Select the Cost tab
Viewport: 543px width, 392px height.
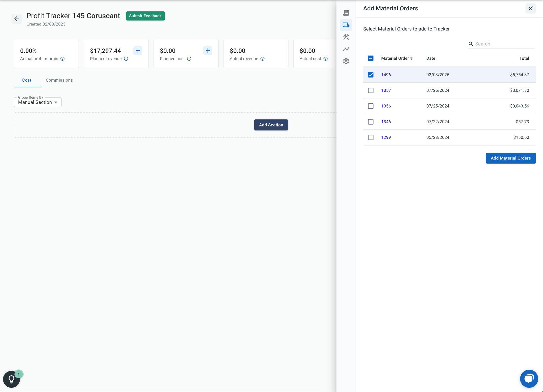(27, 80)
